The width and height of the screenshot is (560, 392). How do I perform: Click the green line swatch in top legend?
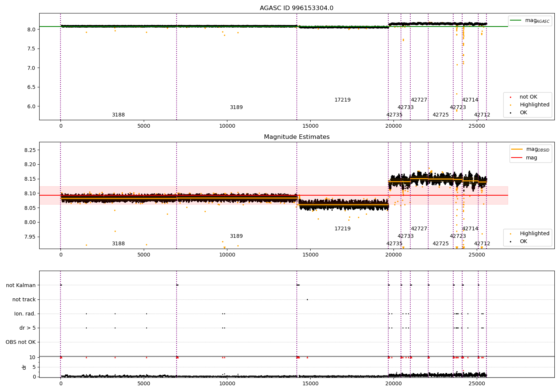pos(516,20)
